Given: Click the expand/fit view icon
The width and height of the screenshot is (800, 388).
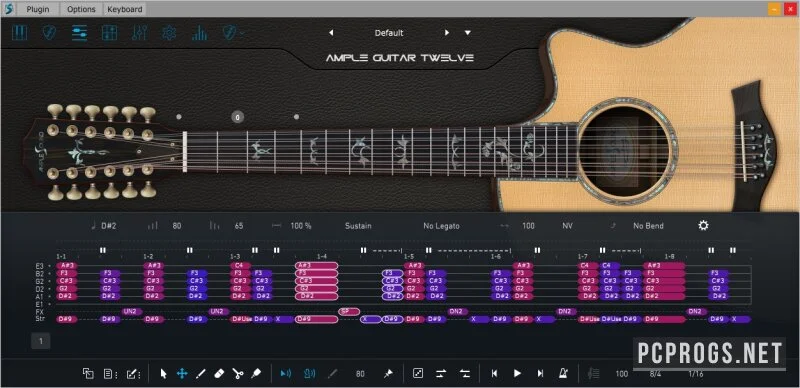Looking at the screenshot, I should [x=418, y=374].
